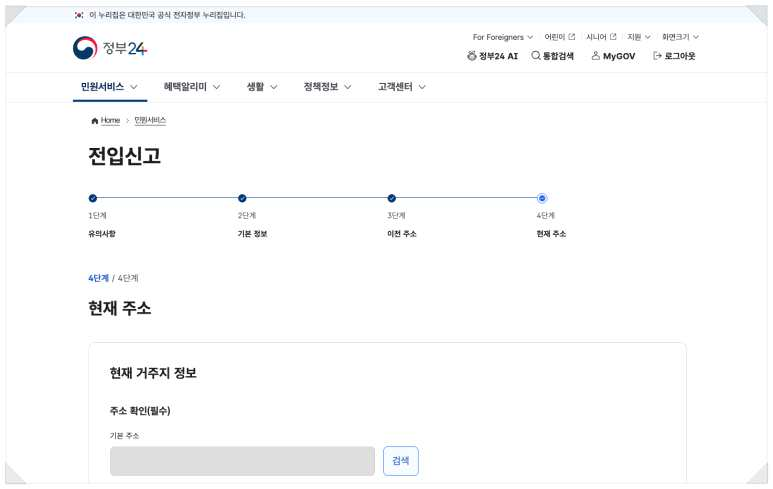Open the 정부24 AI assistant icon

tap(472, 56)
